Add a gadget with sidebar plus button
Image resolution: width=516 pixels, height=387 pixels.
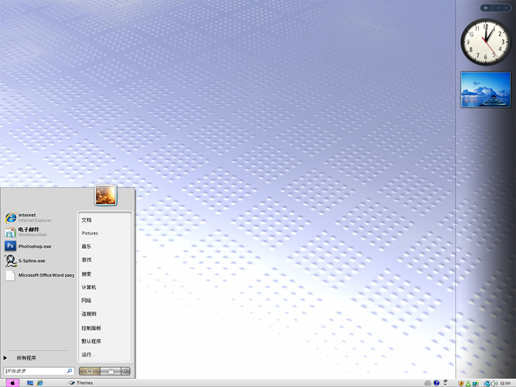tap(486, 8)
